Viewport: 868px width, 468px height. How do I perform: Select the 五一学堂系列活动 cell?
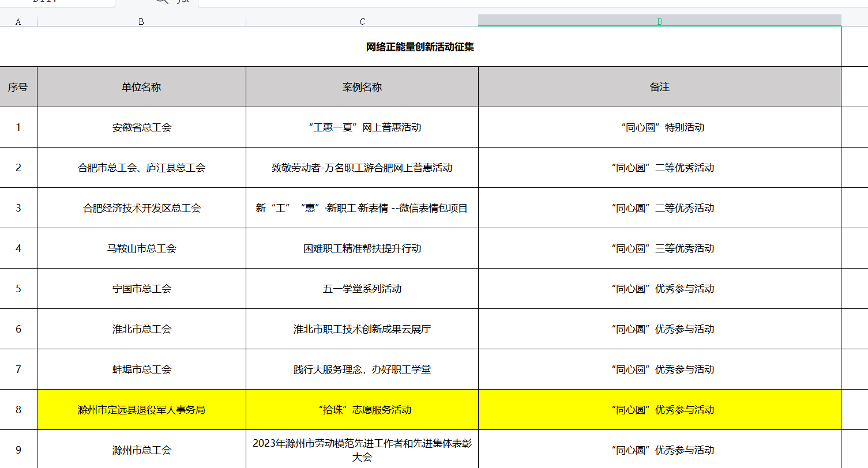click(x=362, y=289)
